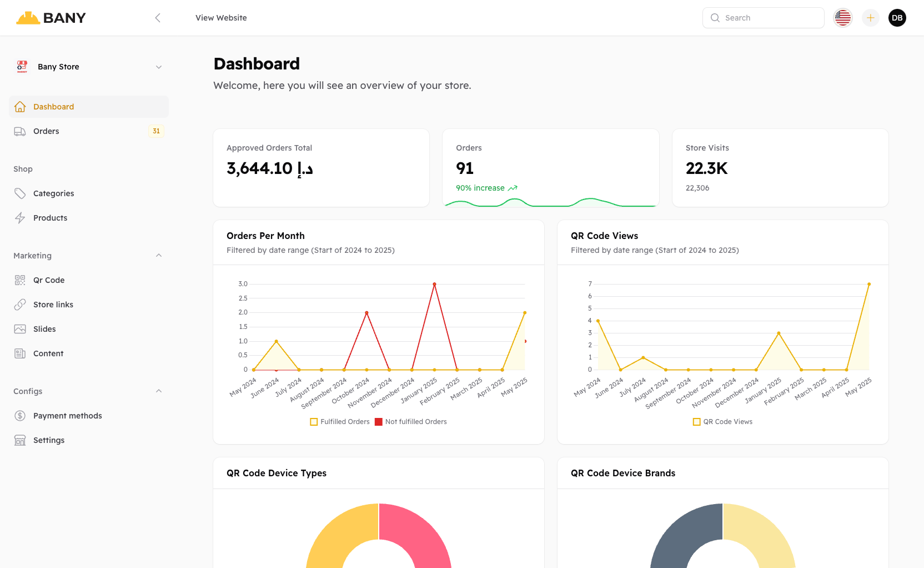The width and height of the screenshot is (924, 568).
Task: Click the Dashboard home icon
Action: coord(20,107)
